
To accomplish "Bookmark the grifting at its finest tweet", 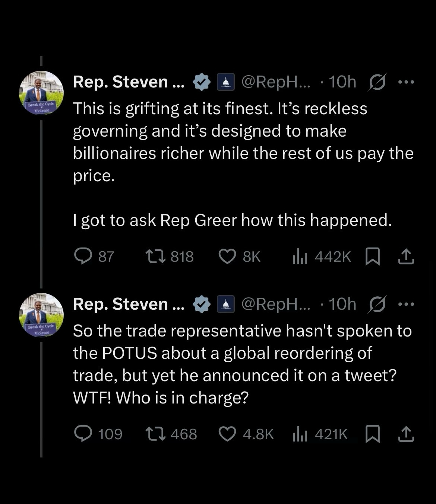I will [x=373, y=256].
